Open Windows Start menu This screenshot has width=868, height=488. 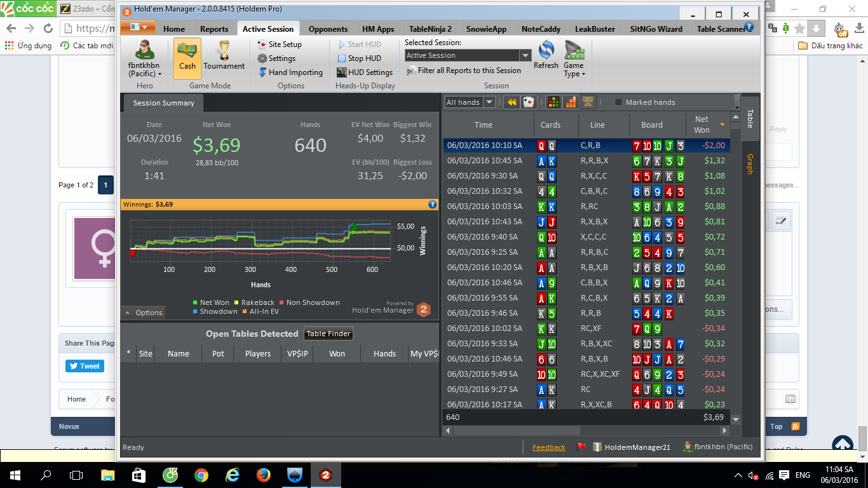click(x=15, y=475)
